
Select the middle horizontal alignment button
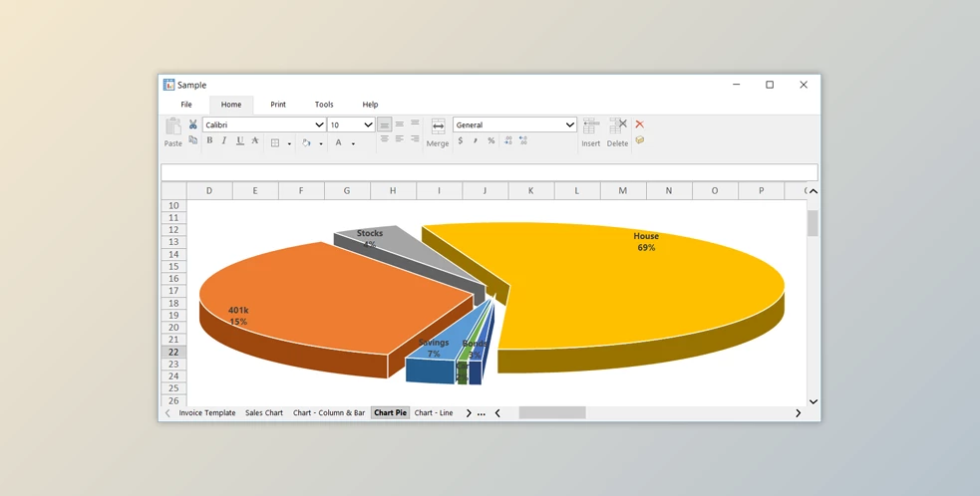click(400, 139)
